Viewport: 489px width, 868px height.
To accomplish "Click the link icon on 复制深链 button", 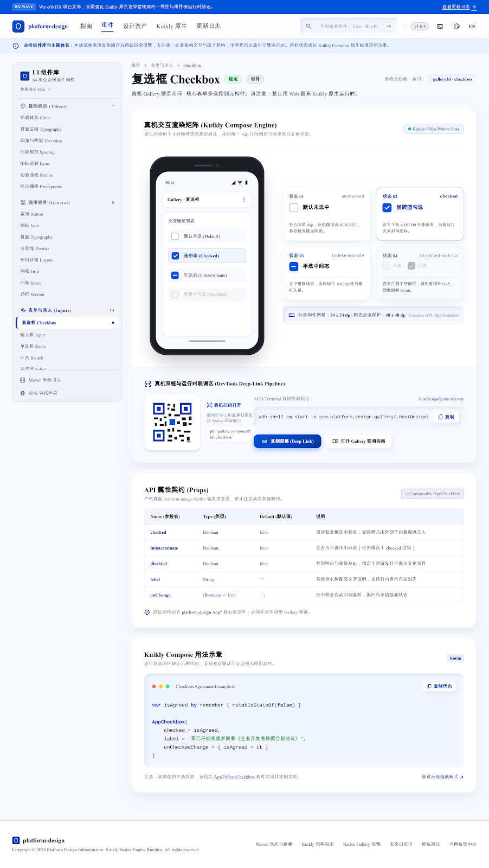I will (265, 442).
